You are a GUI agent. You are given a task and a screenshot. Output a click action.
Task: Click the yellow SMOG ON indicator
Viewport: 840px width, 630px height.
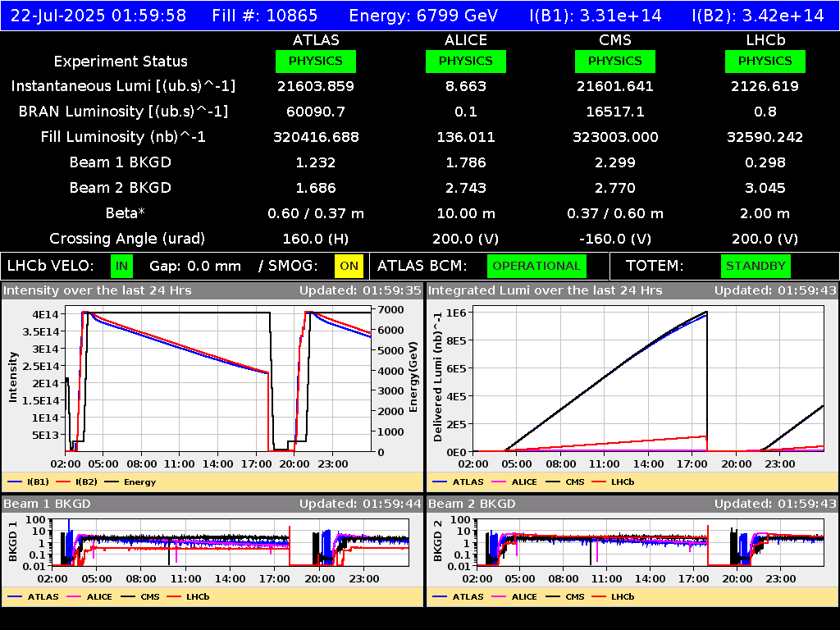(349, 267)
